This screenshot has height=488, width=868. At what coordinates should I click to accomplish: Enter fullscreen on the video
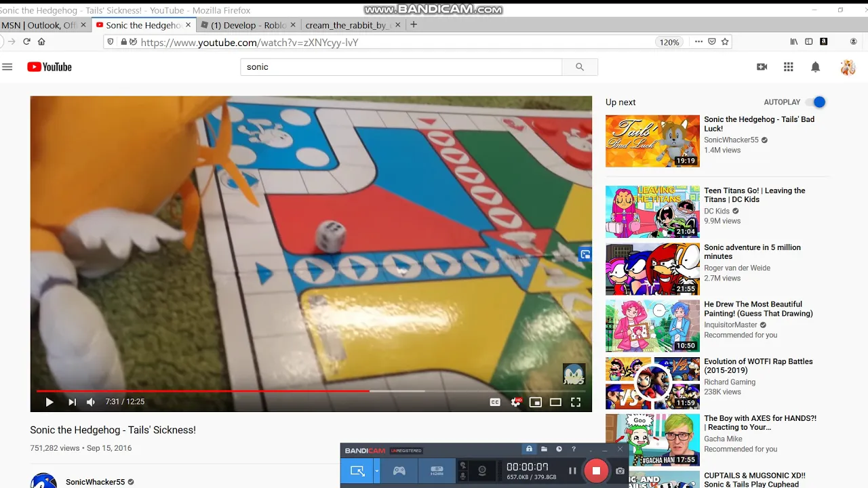(x=576, y=402)
